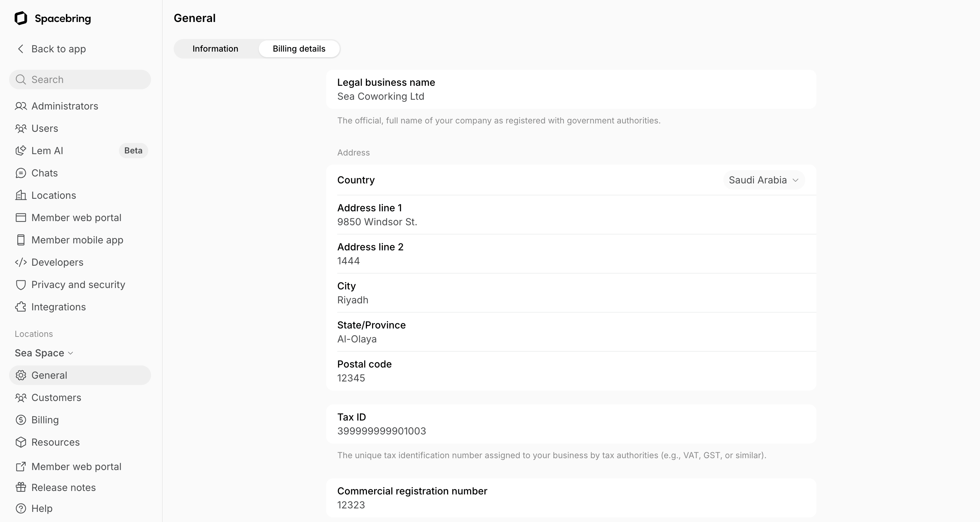Click the Locations building icon
The image size is (980, 522).
coord(21,195)
